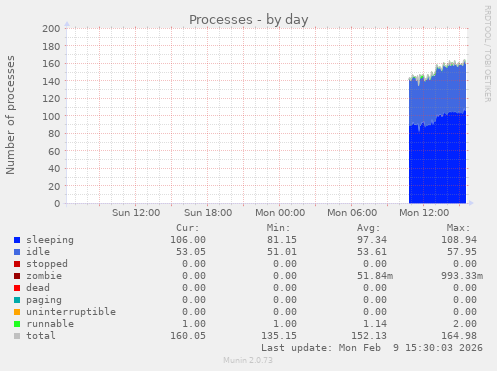Screen dimensions: 497x371
Task: Click runnable maximum value 2.00
Action: pos(465,324)
